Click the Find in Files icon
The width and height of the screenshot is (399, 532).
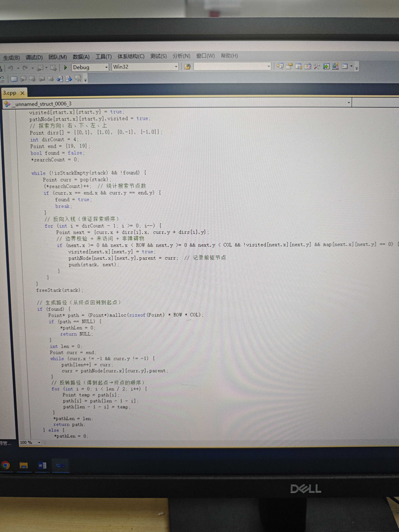tap(187, 67)
